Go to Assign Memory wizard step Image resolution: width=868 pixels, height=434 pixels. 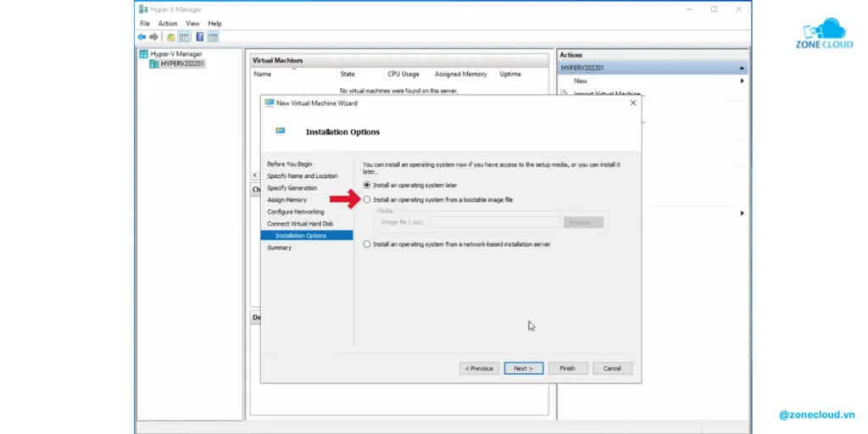click(x=287, y=200)
